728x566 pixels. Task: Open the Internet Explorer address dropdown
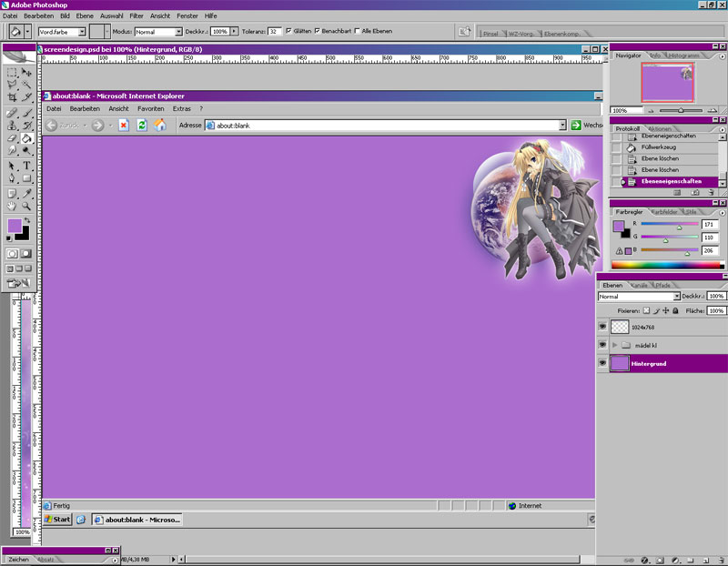562,125
